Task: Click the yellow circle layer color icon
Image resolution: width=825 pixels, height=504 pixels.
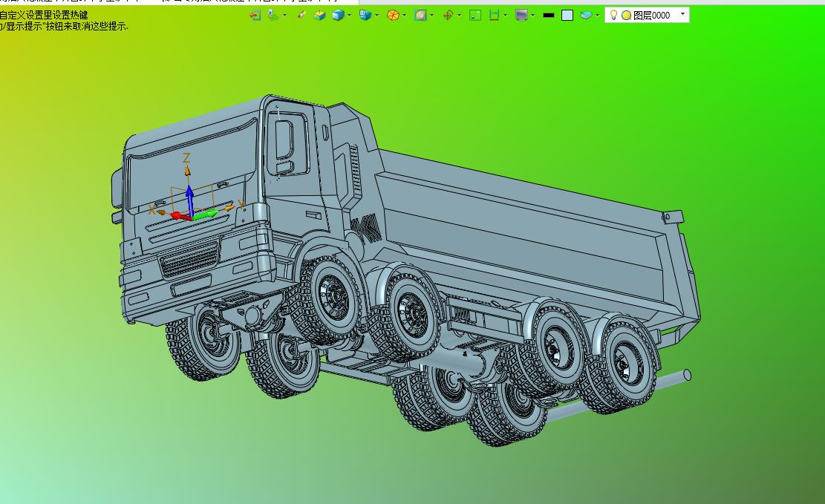Action: point(626,16)
